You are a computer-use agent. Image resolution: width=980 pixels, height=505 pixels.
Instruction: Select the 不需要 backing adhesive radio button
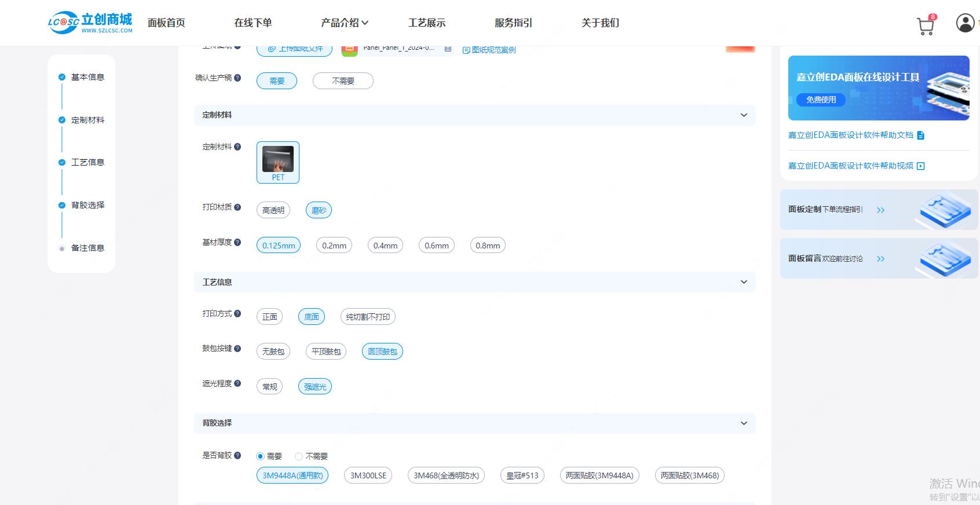pos(299,456)
